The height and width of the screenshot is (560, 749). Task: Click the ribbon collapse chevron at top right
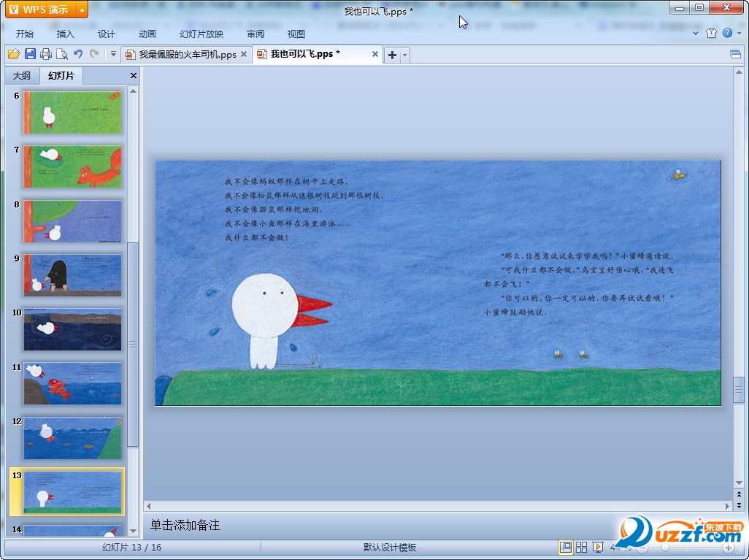(x=696, y=33)
